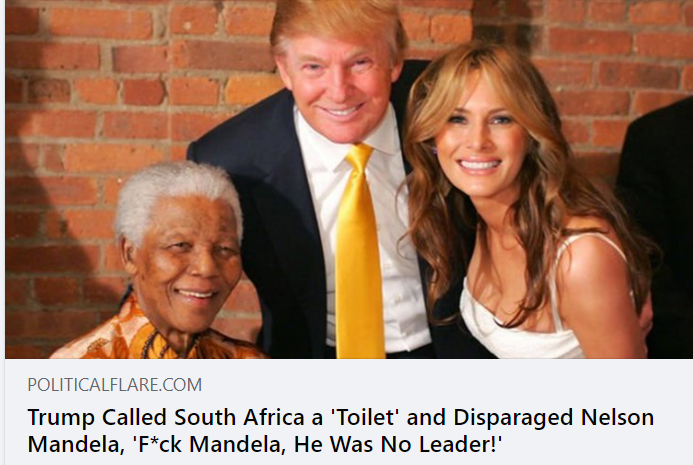This screenshot has width=693, height=465.
Task: Click the yellow necktie in the photo
Action: pos(358,252)
